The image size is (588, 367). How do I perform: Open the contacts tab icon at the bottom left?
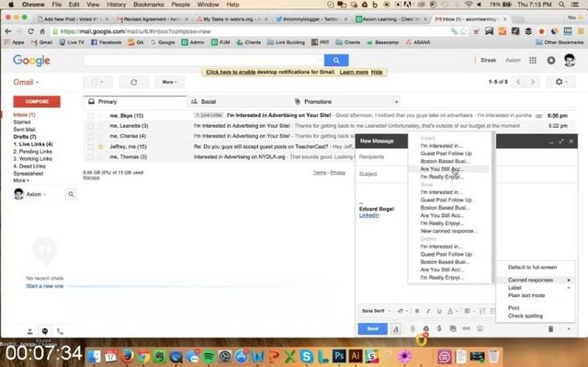point(30,331)
